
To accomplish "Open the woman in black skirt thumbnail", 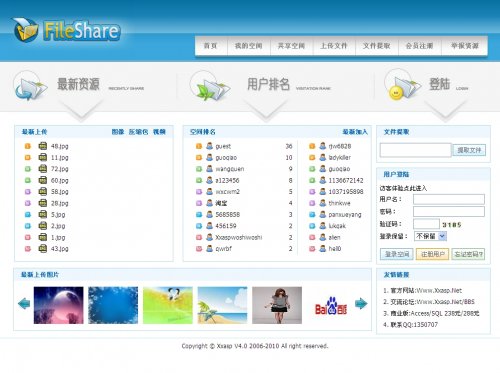I will click(x=277, y=305).
